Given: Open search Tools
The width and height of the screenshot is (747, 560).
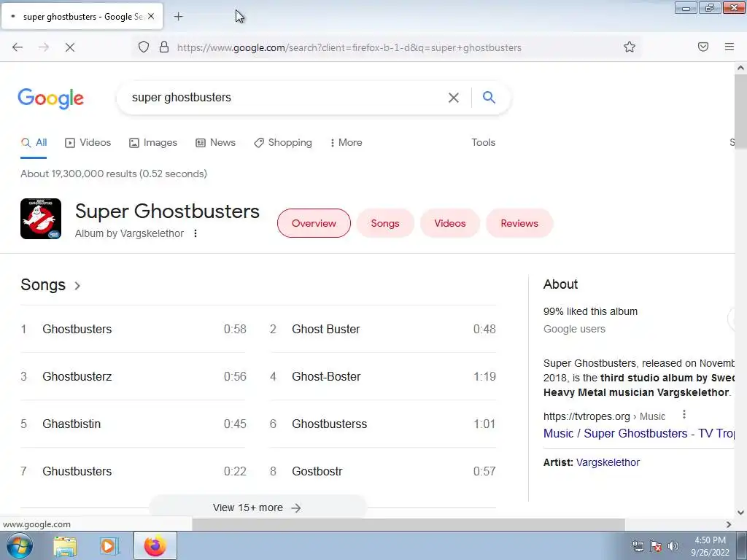Looking at the screenshot, I should (x=483, y=142).
